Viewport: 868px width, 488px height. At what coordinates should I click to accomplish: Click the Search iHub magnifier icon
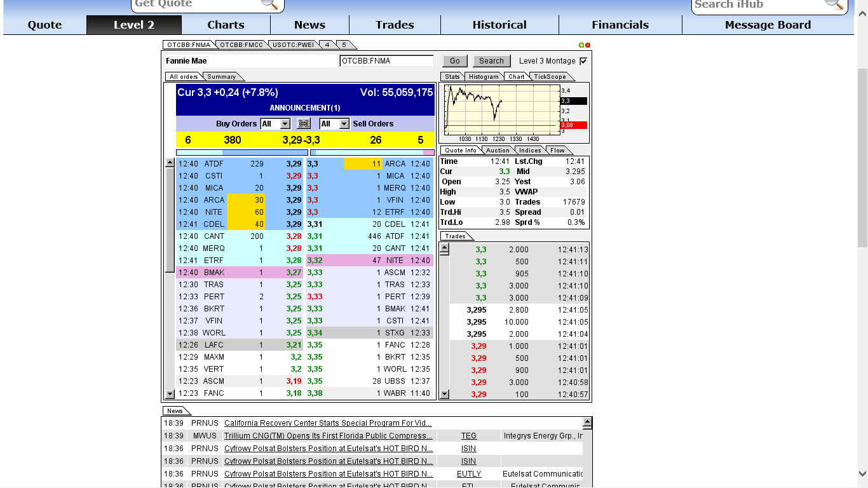(834, 5)
